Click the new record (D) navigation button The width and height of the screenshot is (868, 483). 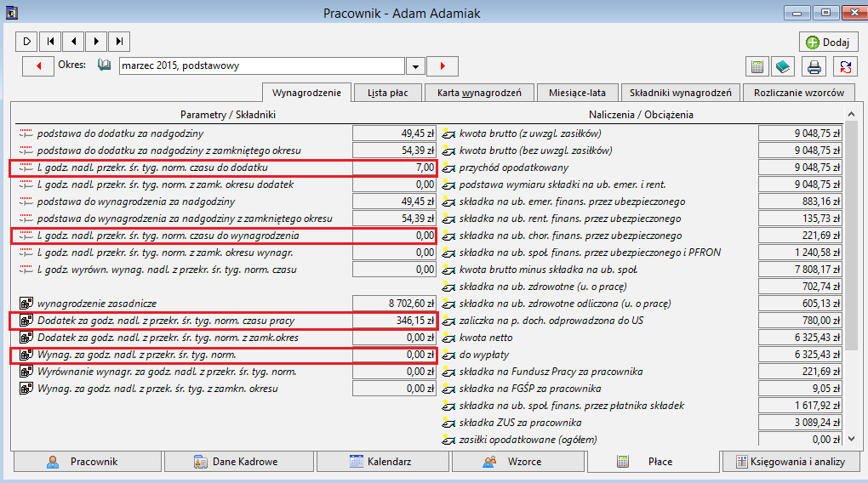tap(26, 42)
